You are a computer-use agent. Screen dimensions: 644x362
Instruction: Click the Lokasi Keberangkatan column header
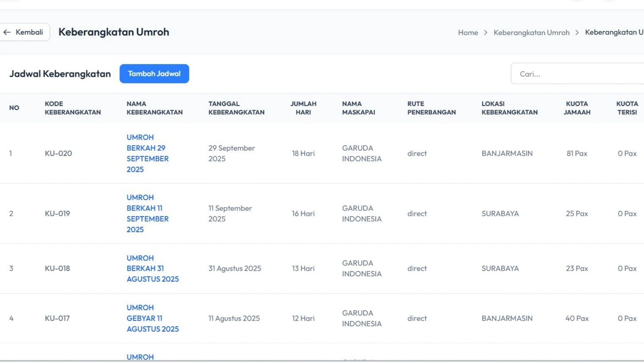pyautogui.click(x=509, y=108)
